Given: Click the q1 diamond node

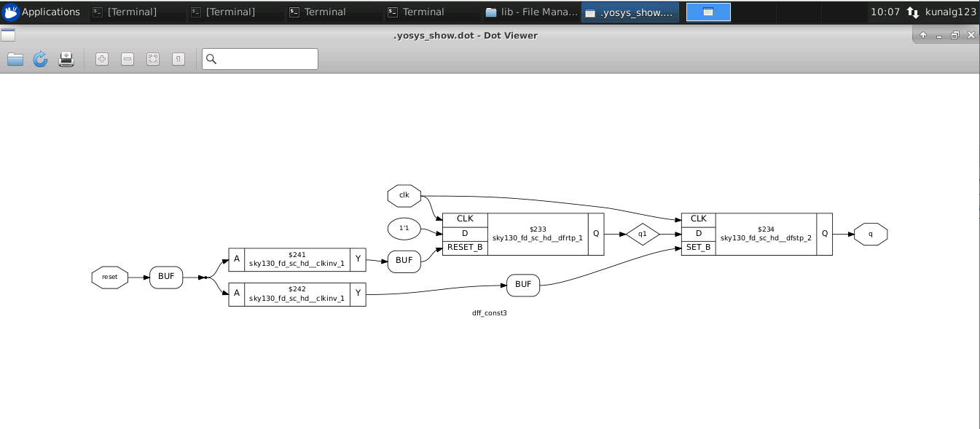Looking at the screenshot, I should [643, 234].
